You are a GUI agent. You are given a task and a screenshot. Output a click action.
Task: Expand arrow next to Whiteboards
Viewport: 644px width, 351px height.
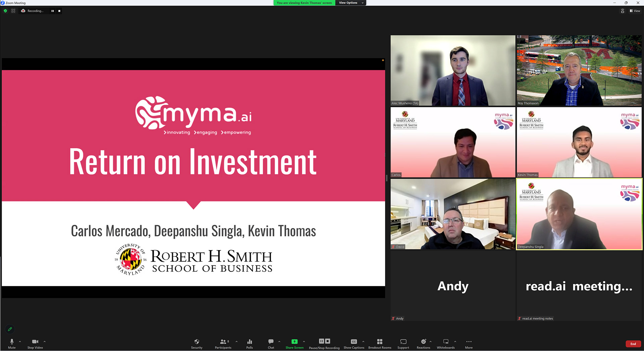pyautogui.click(x=455, y=342)
